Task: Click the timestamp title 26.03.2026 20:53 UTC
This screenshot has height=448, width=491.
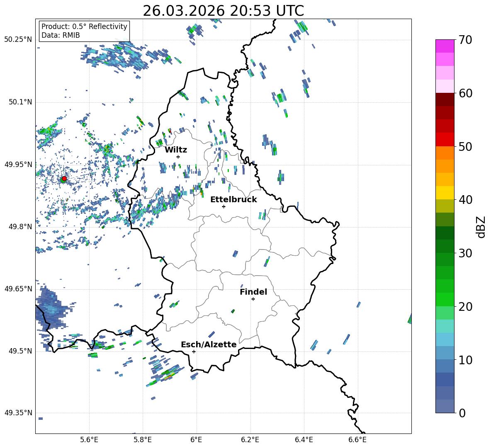Action: tap(223, 11)
